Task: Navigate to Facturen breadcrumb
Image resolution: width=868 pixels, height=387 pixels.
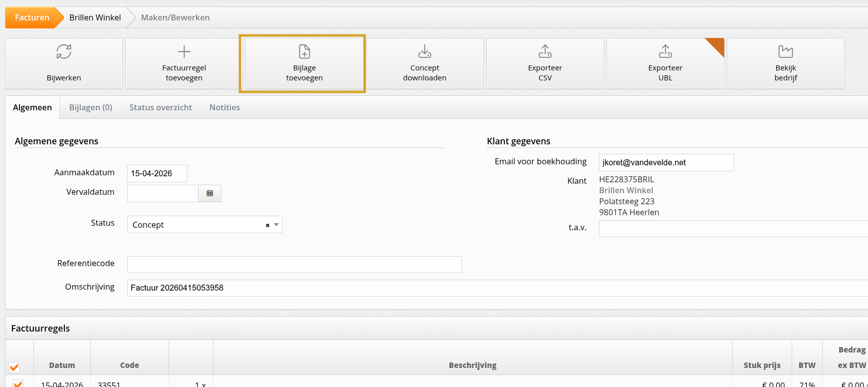Action: 32,17
